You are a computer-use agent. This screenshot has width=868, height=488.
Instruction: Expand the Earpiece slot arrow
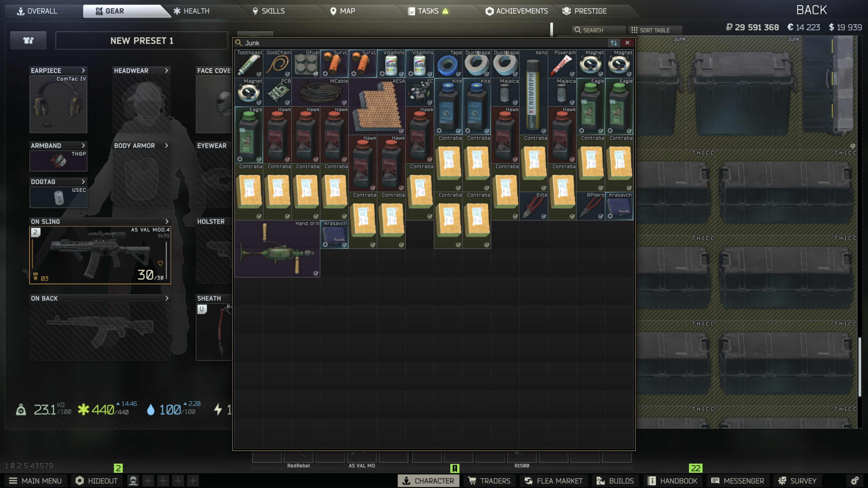pos(83,70)
